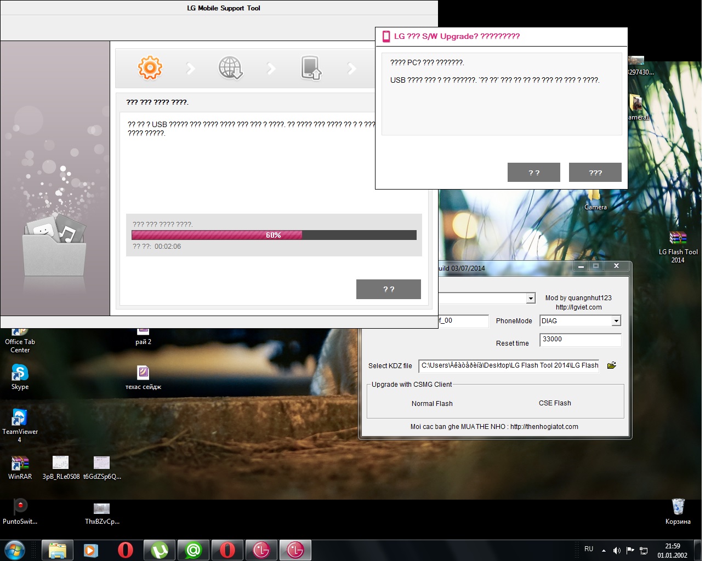Screen dimensions: 728x561
Task: Click the Reset time input field
Action: pyautogui.click(x=580, y=340)
